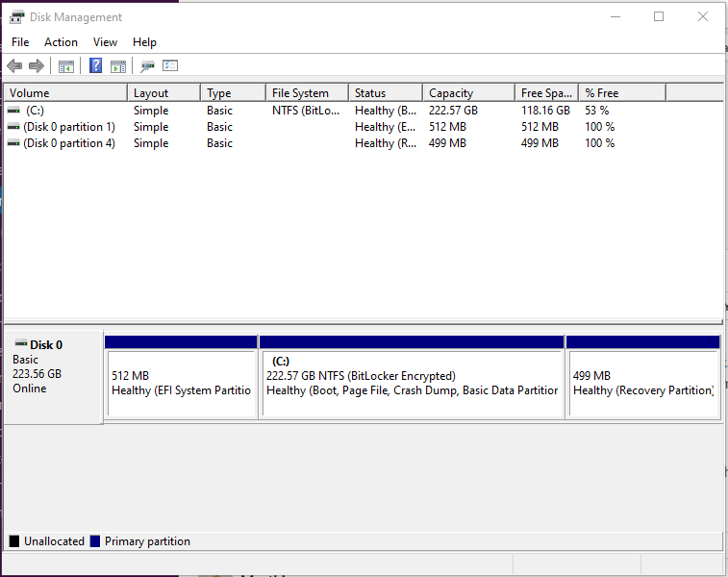Select the Disk 0 Basic Online label panel
This screenshot has width=728, height=577.
(53, 376)
